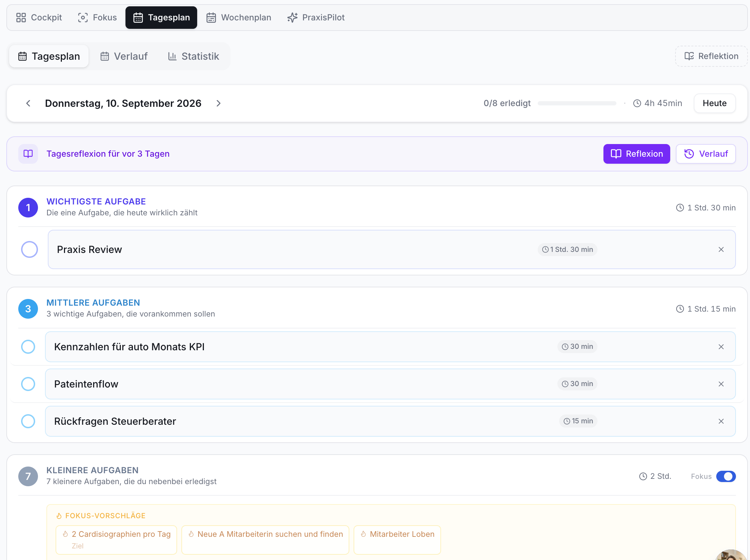
Task: Check off Rückfragen Steuerberater circle
Action: (28, 421)
